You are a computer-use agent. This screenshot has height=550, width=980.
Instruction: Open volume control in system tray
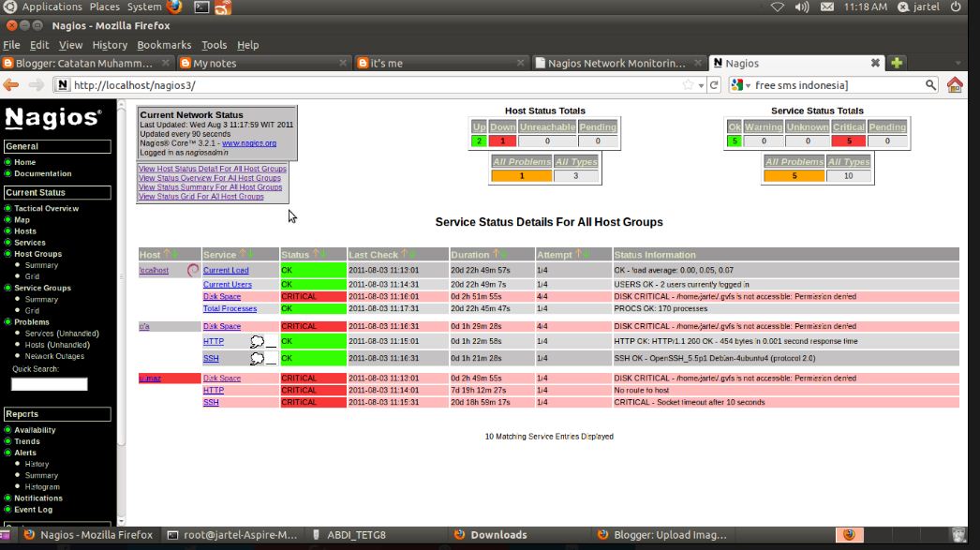(x=802, y=7)
